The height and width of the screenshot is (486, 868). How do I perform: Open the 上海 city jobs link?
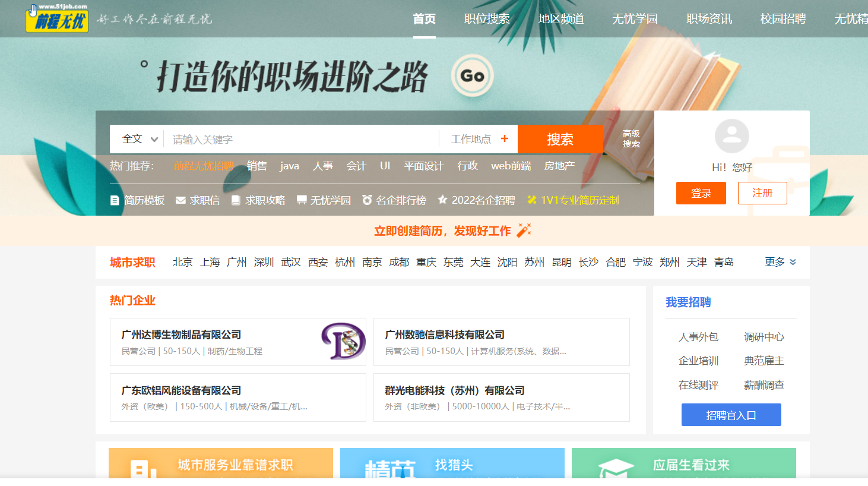point(210,261)
